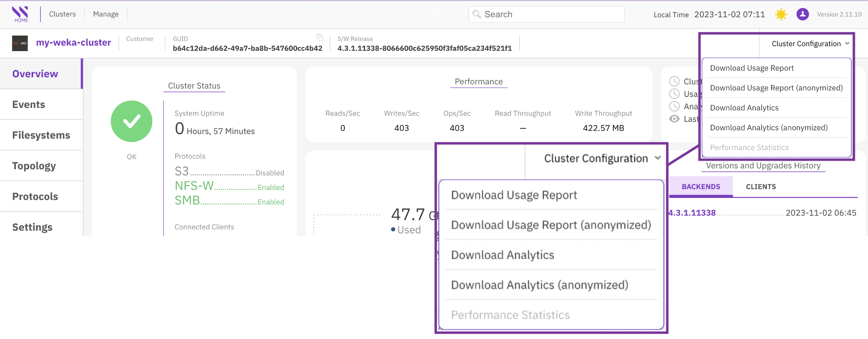This screenshot has height=339, width=868.
Task: Click the OCI logo beside my-weka-cluster
Action: 20,43
